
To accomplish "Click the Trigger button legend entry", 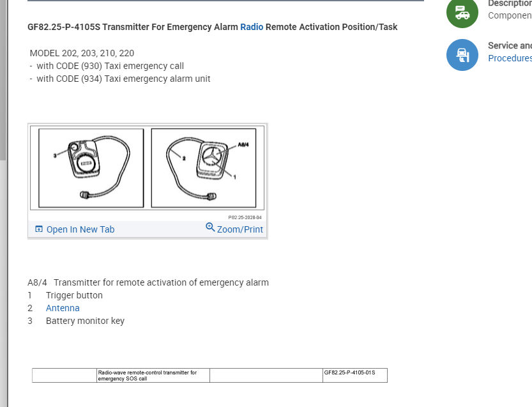I will tap(74, 295).
